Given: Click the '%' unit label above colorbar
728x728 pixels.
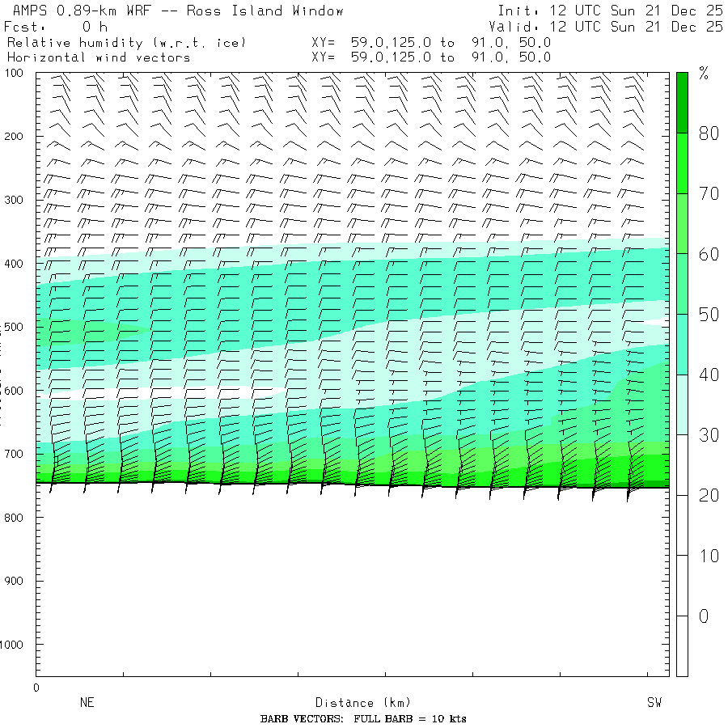Looking at the screenshot, I should [x=704, y=74].
